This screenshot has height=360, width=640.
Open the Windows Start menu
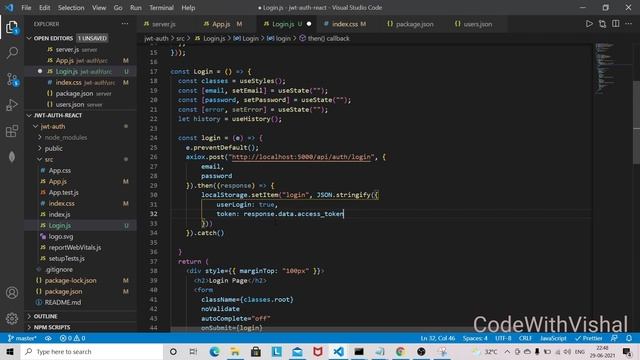click(x=10, y=351)
